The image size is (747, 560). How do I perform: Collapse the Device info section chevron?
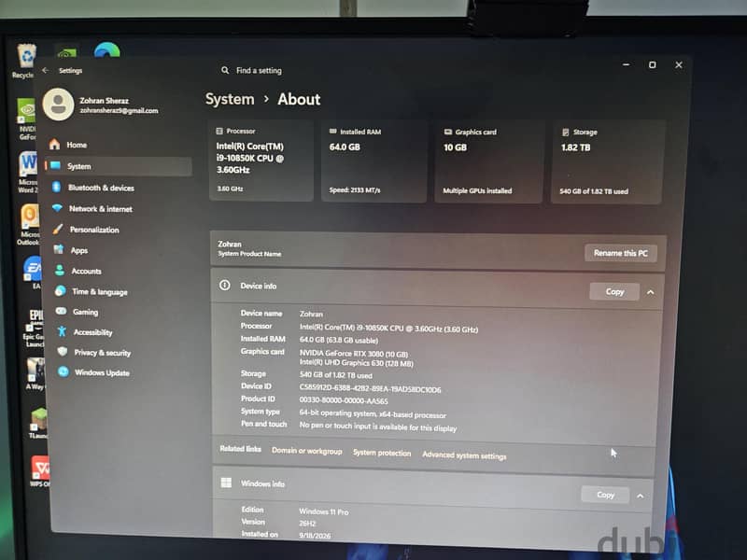click(x=651, y=292)
